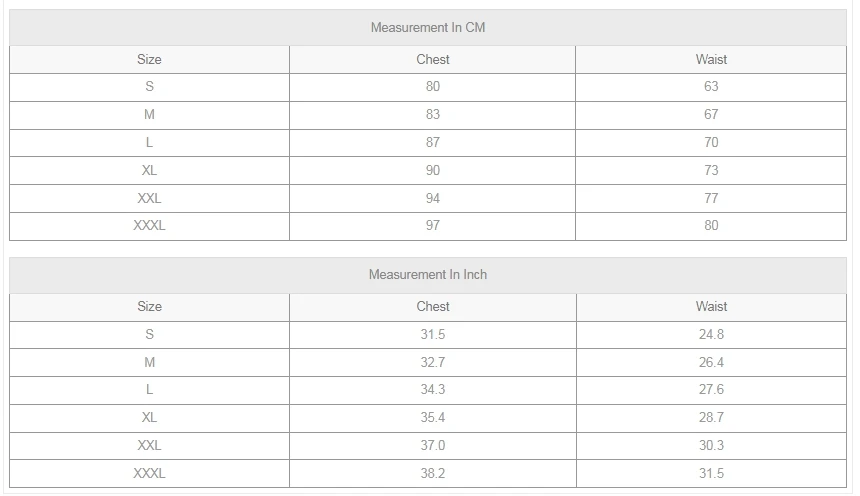Select the waist value 73 for size XL
860x496 pixels.
click(711, 170)
